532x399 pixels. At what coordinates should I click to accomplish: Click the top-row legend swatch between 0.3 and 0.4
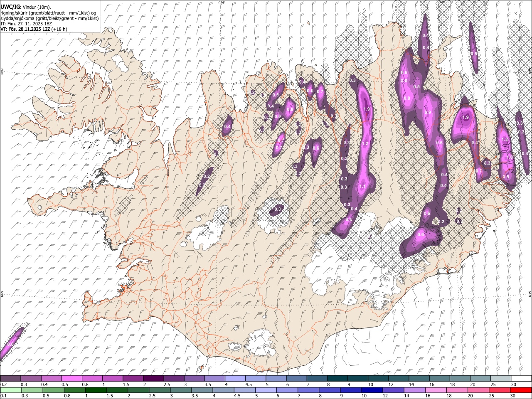click(x=31, y=379)
